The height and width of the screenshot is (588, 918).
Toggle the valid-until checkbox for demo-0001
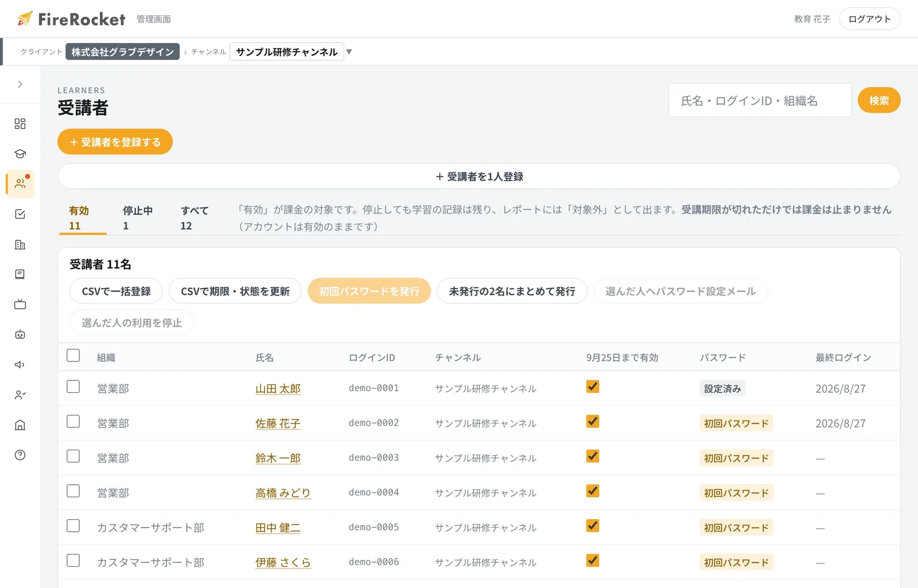[x=593, y=387]
